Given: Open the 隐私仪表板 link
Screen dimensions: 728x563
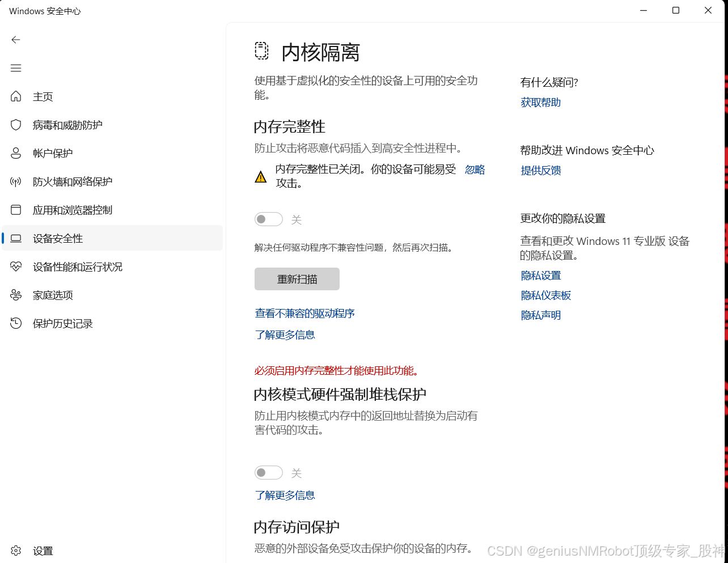Looking at the screenshot, I should (x=546, y=295).
